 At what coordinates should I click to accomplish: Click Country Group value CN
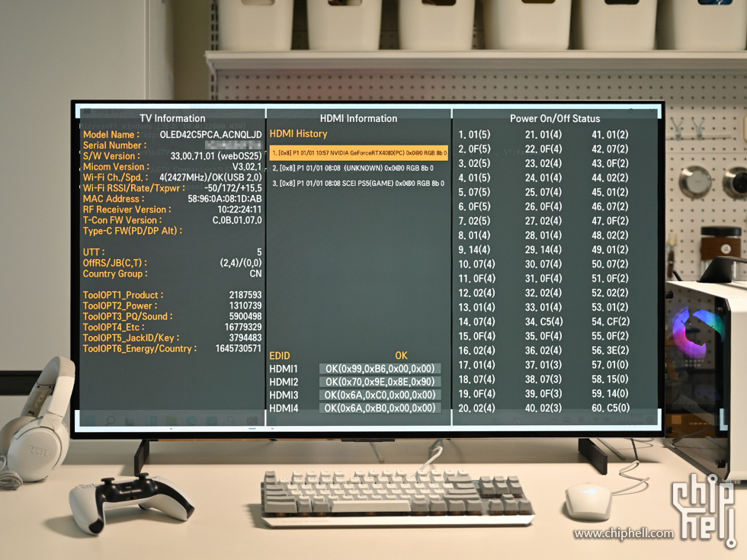[x=256, y=274]
